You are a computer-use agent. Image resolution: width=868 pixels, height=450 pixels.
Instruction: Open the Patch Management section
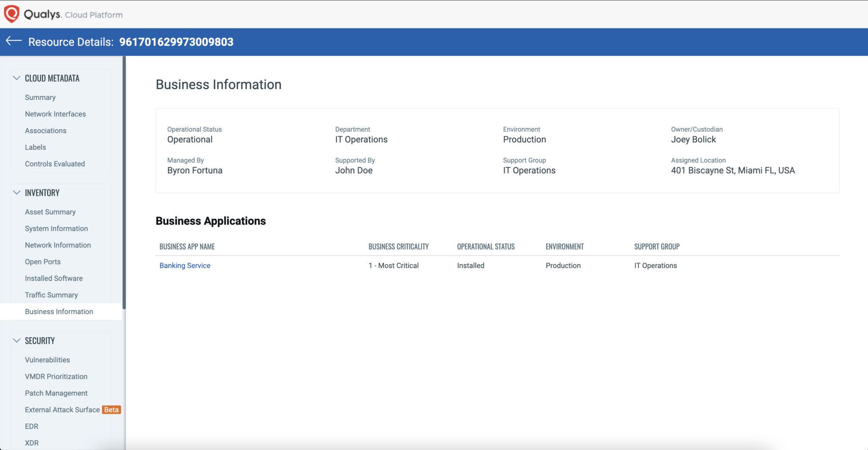56,393
